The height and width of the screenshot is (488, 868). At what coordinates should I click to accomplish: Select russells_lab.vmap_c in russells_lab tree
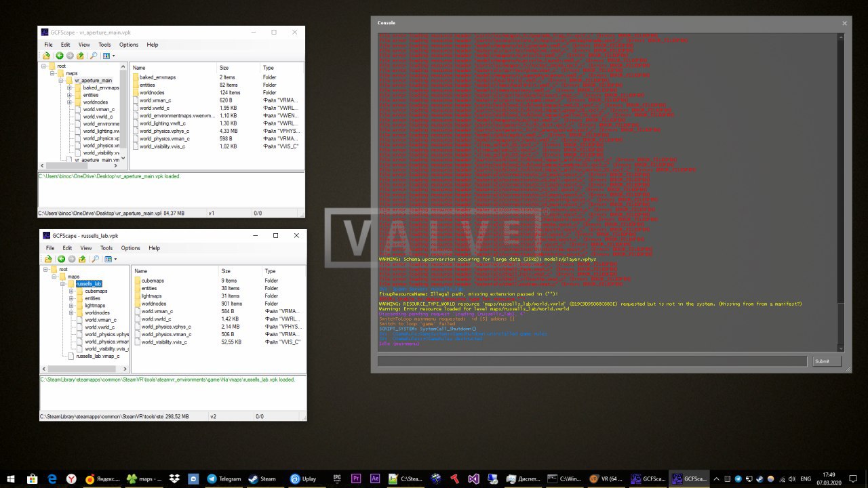pos(98,356)
